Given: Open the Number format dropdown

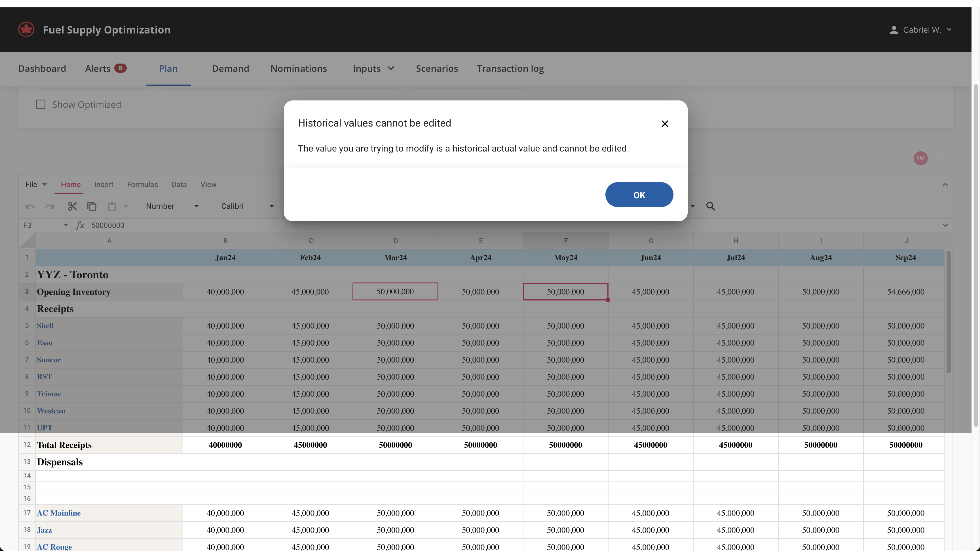Looking at the screenshot, I should [172, 206].
